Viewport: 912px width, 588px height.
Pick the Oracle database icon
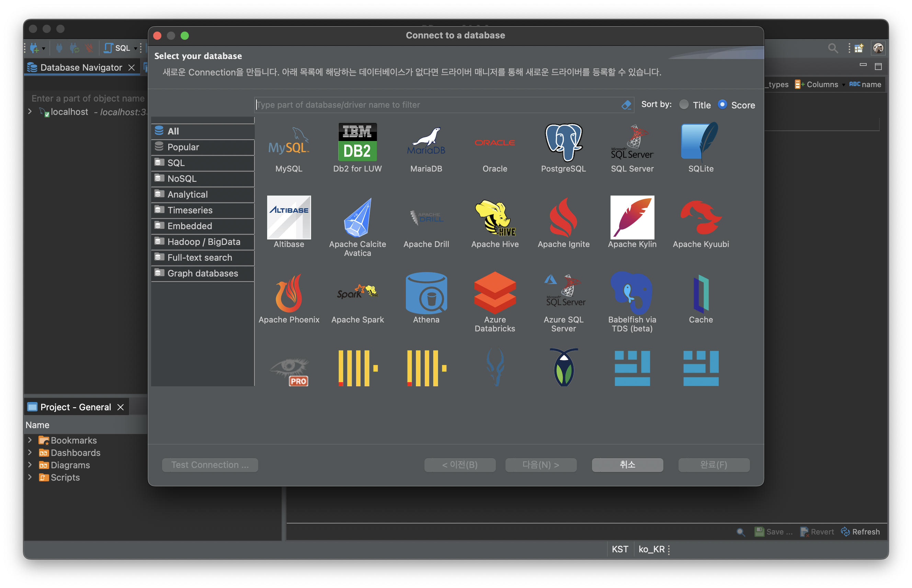coord(495,143)
